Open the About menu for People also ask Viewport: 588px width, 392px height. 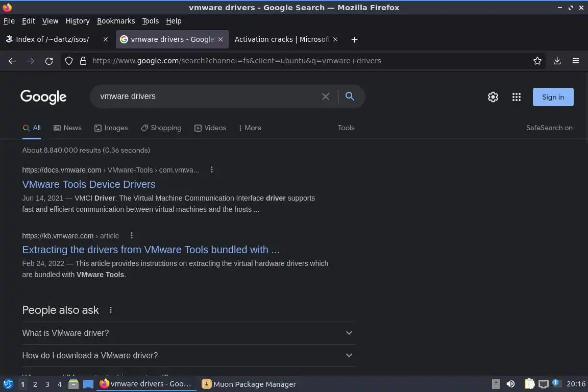coord(111,310)
